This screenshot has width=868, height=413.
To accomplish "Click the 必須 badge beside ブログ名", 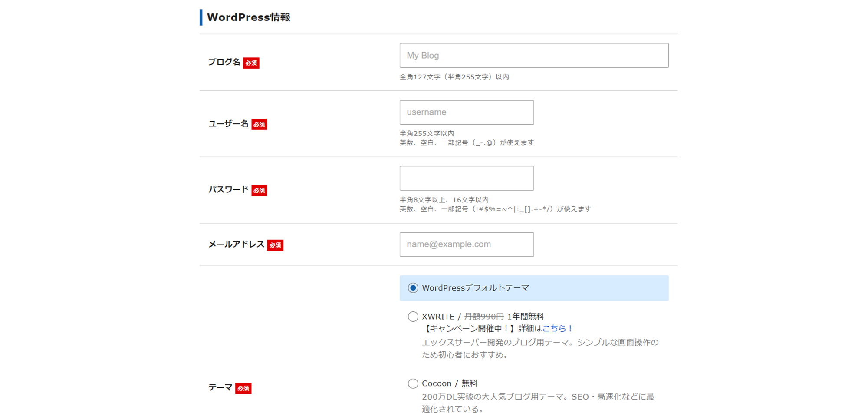I will point(251,63).
